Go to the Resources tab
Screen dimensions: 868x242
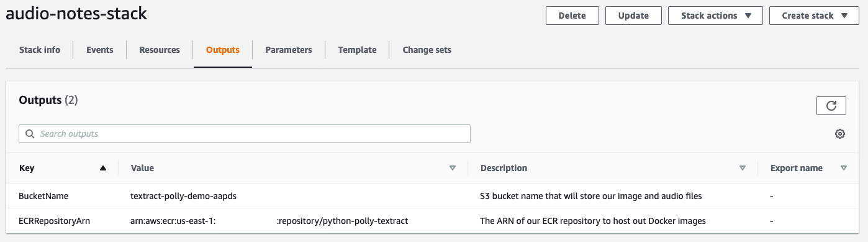click(x=160, y=50)
